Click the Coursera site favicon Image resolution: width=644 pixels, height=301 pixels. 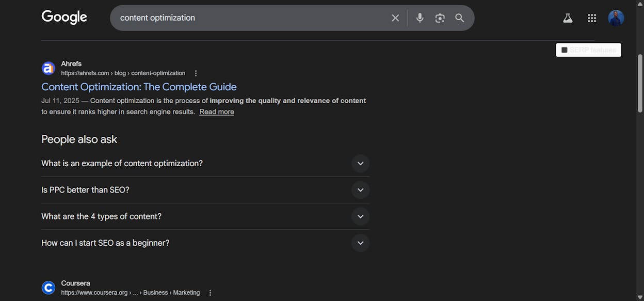click(49, 288)
